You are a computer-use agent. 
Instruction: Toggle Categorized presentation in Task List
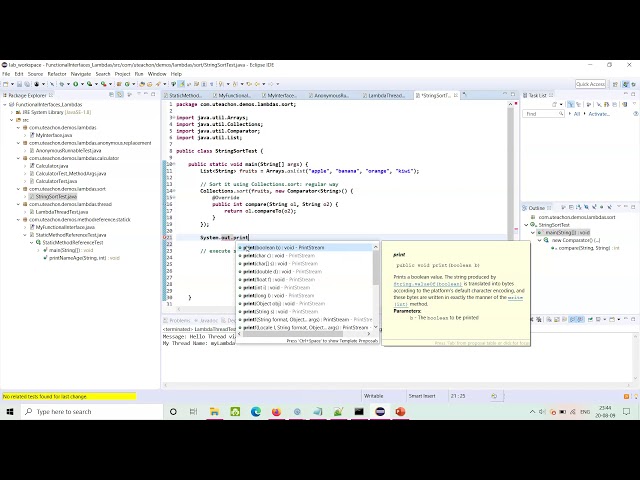coord(571,104)
